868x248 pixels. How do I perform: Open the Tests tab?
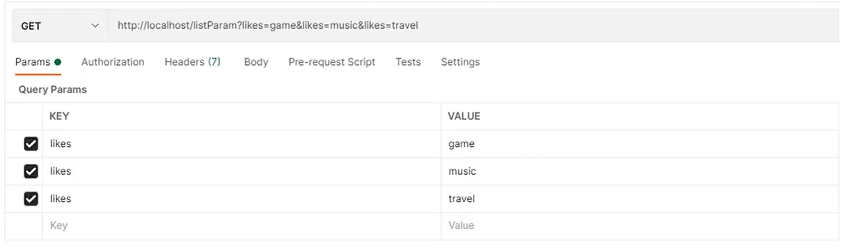click(x=408, y=62)
